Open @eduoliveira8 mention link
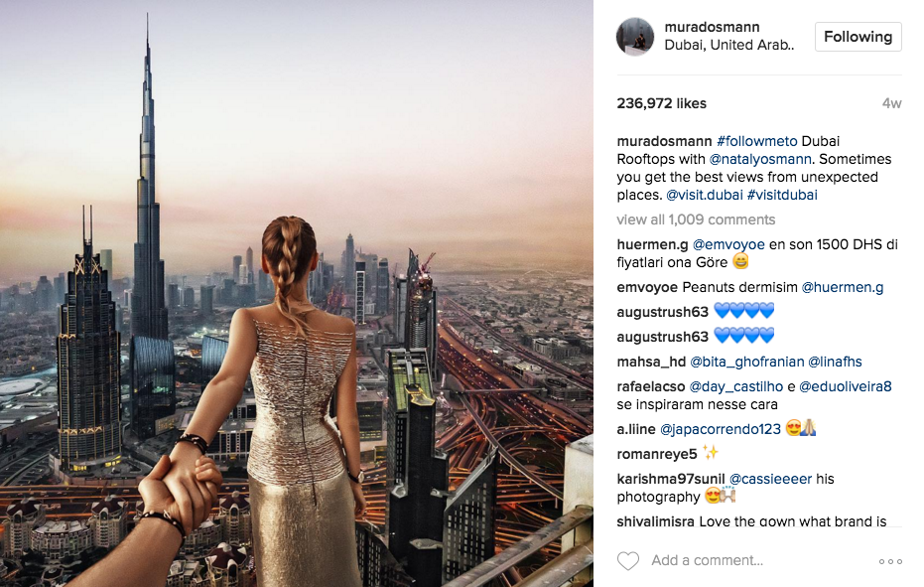The width and height of the screenshot is (924, 587). (845, 387)
